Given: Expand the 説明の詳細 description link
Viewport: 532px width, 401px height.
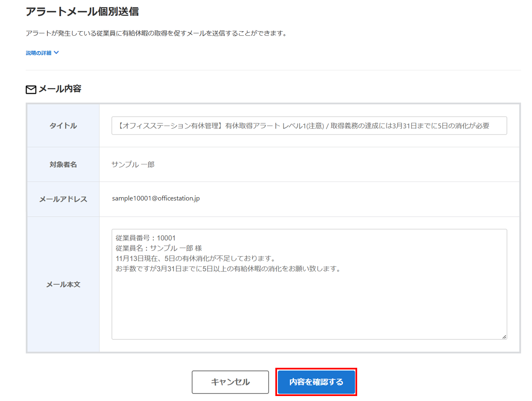Looking at the screenshot, I should coord(39,53).
